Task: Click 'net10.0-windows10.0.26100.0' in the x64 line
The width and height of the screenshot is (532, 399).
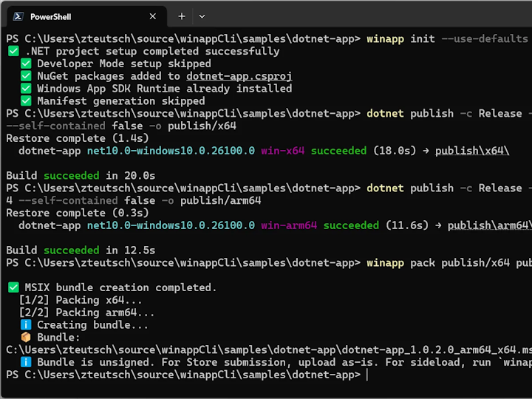Action: [x=171, y=151]
